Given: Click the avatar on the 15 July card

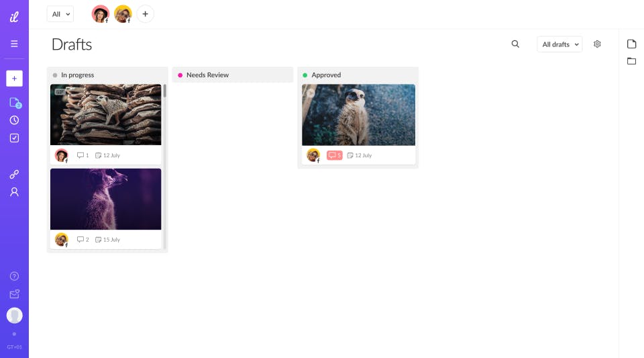Looking at the screenshot, I should point(62,240).
